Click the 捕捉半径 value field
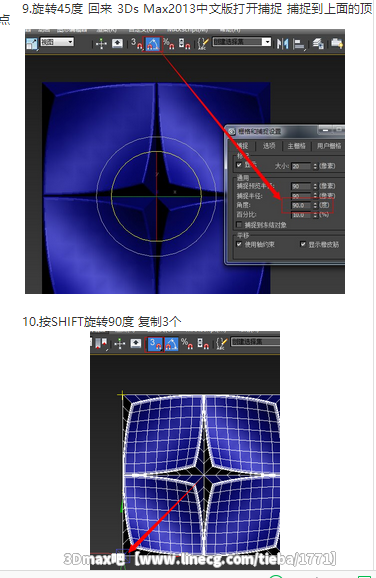The width and height of the screenshot is (376, 578). point(301,196)
